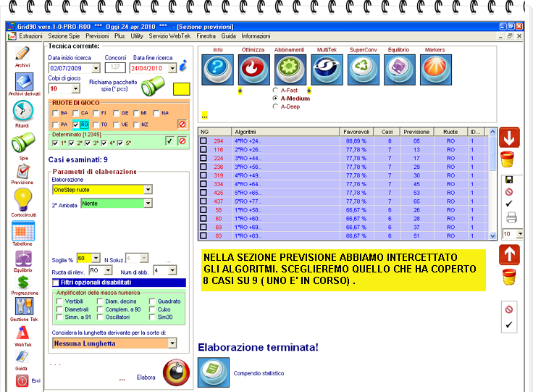
Task: Open Soglia % dropdown
Action: pos(96,258)
